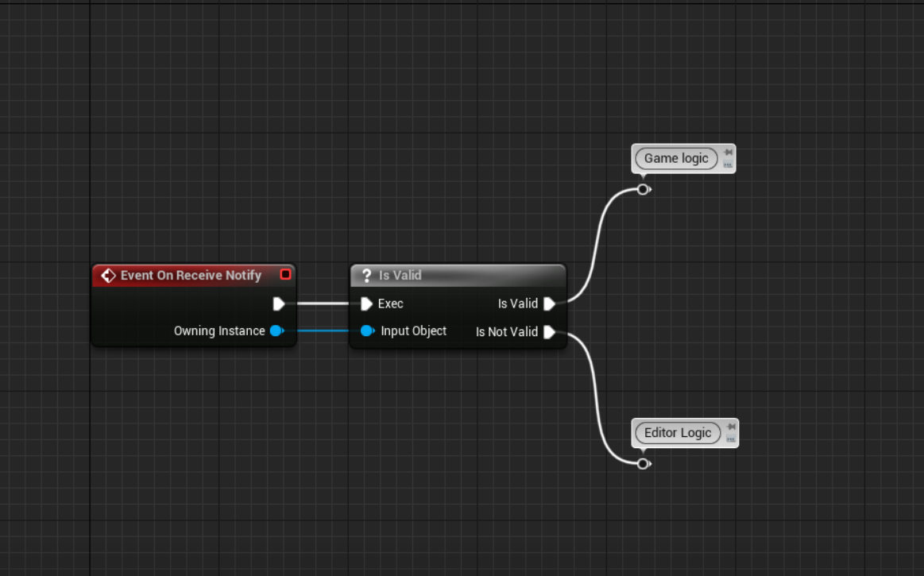924x576 pixels.
Task: Click the Is Valid output exec pin
Action: pyautogui.click(x=549, y=303)
